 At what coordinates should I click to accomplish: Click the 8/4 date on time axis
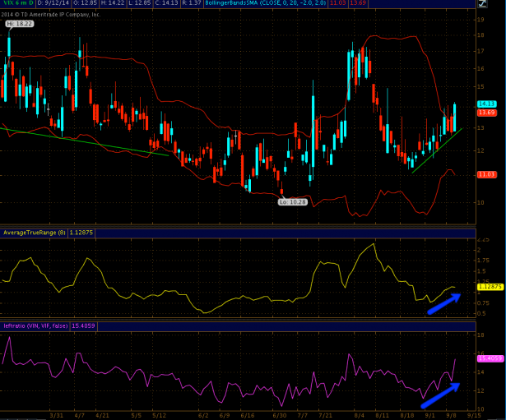coord(359,415)
